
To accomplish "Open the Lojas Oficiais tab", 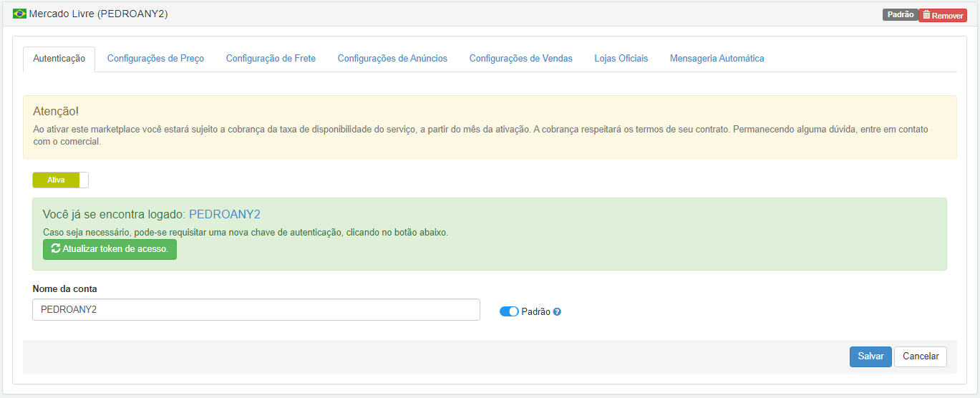I will click(x=621, y=59).
